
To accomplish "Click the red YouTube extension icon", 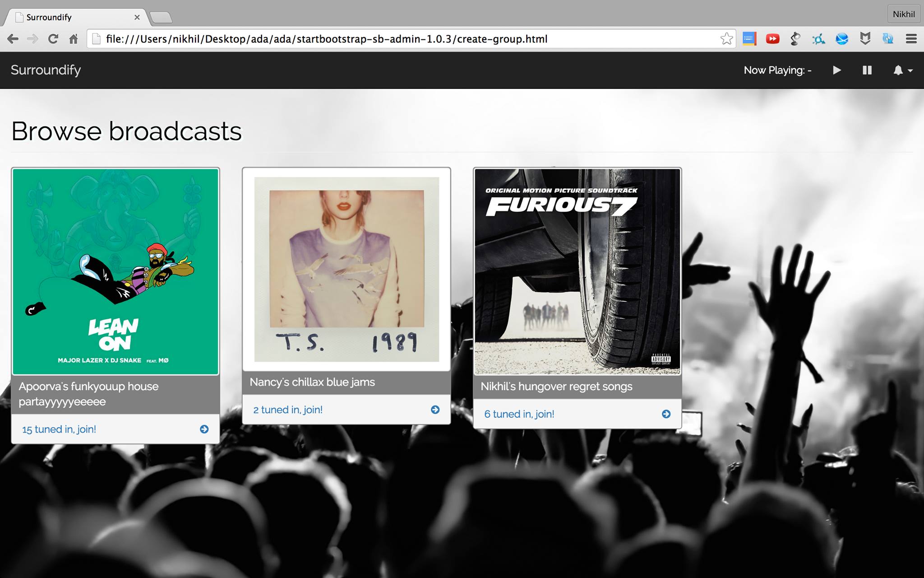I will click(x=772, y=39).
